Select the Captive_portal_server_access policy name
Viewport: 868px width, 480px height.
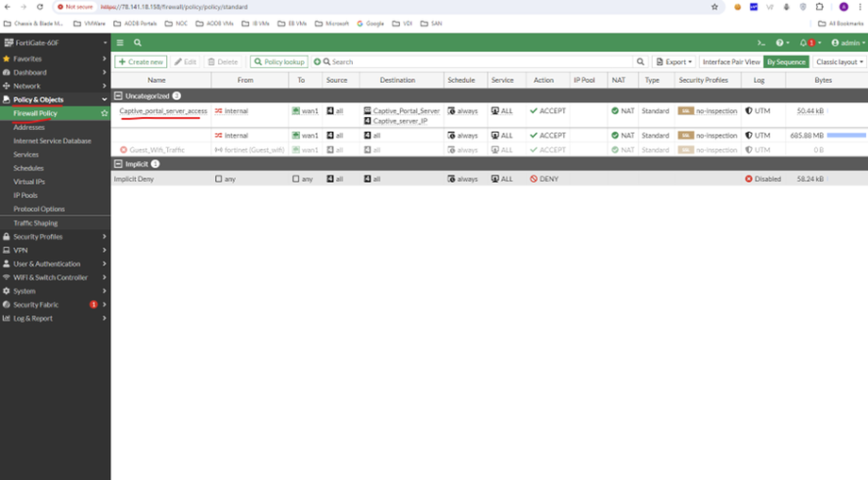click(x=162, y=110)
